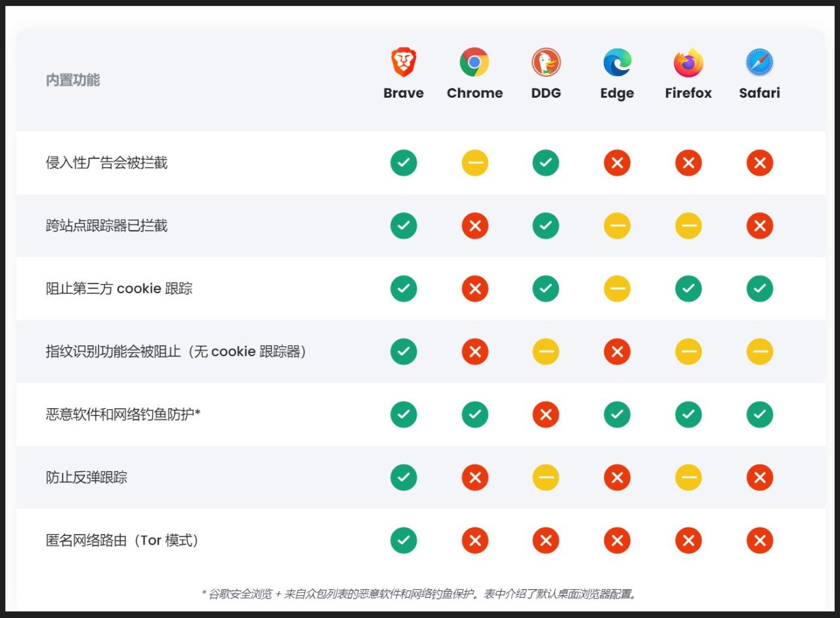Viewport: 840px width, 618px height.
Task: Click the Firefox browser logo
Action: (x=688, y=62)
